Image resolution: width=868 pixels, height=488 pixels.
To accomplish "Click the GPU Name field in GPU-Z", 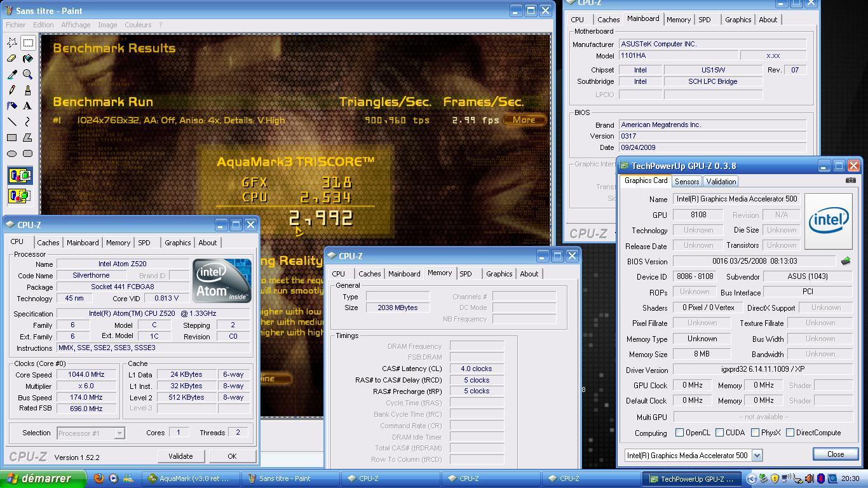I will click(x=736, y=199).
